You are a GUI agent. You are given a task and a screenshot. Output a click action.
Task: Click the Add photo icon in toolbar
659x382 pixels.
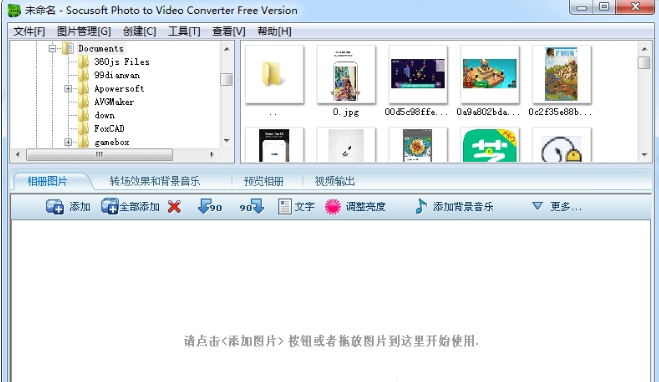[x=55, y=206]
